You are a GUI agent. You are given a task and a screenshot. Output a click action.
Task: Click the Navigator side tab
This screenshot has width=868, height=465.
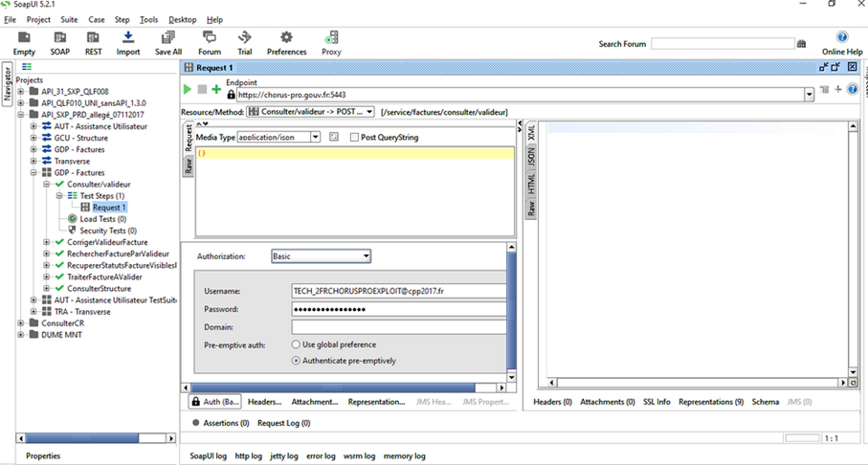point(8,83)
